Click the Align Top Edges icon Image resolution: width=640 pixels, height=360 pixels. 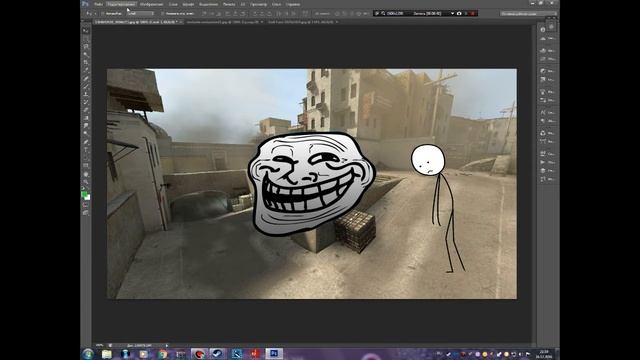pyautogui.click(x=204, y=13)
